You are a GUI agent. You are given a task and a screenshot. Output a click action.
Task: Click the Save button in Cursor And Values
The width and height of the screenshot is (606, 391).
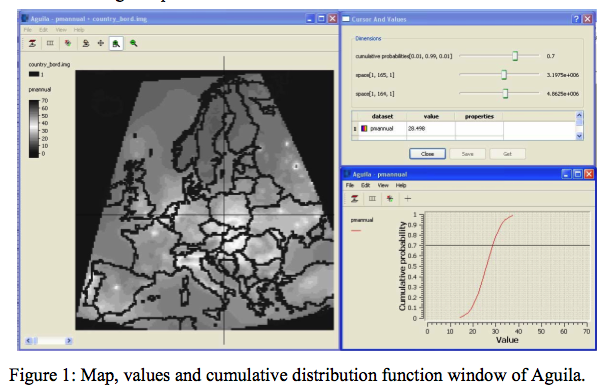pos(467,154)
